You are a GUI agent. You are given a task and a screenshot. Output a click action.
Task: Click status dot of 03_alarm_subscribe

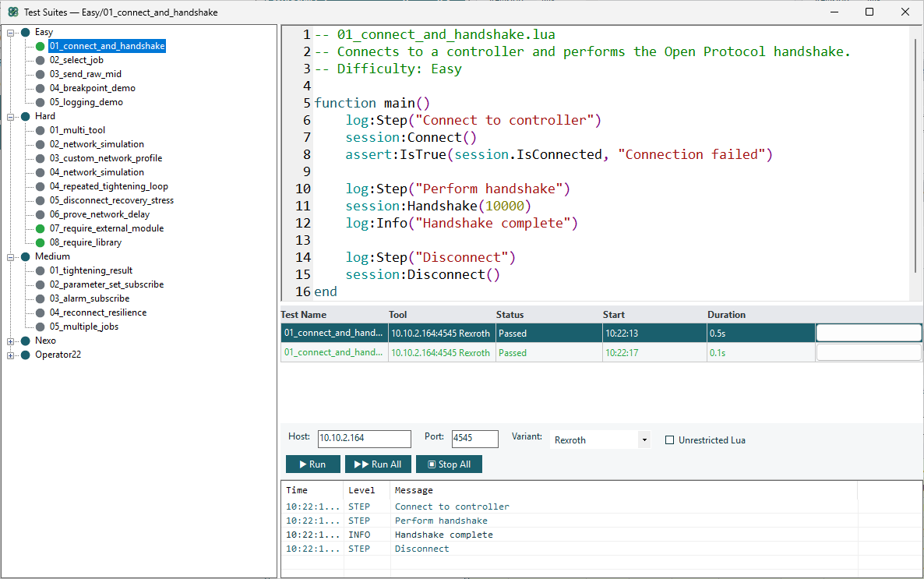[40, 299]
